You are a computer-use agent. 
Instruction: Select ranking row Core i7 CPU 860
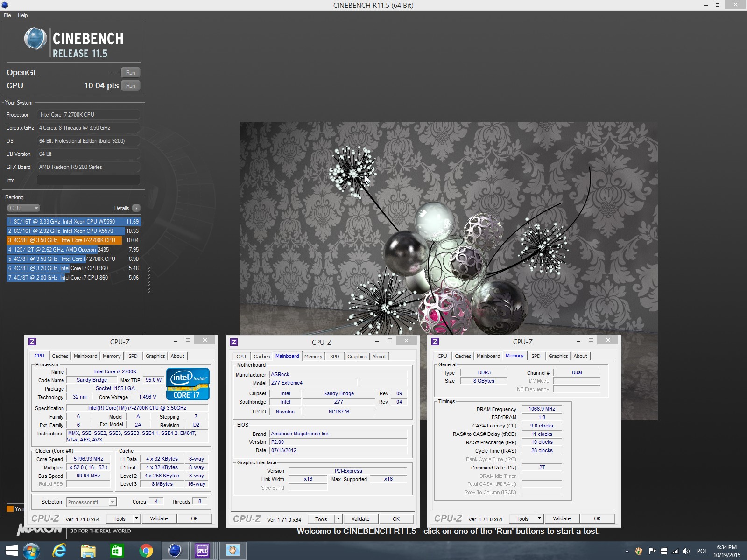point(73,278)
